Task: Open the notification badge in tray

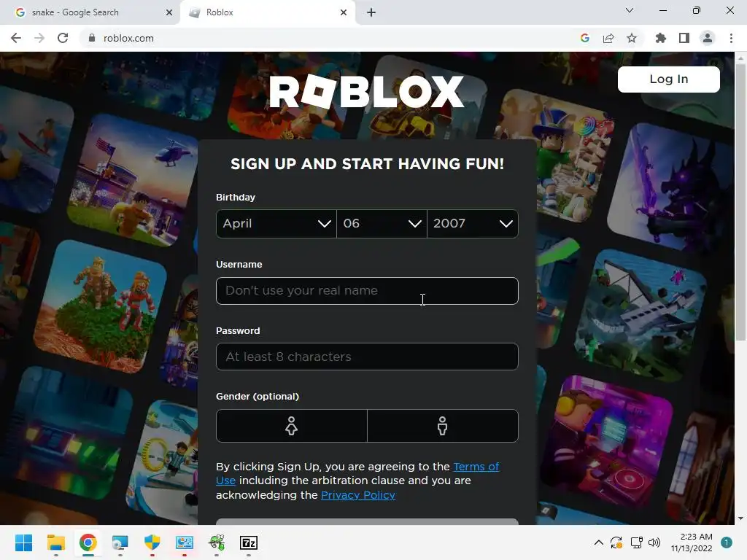Action: 726,542
